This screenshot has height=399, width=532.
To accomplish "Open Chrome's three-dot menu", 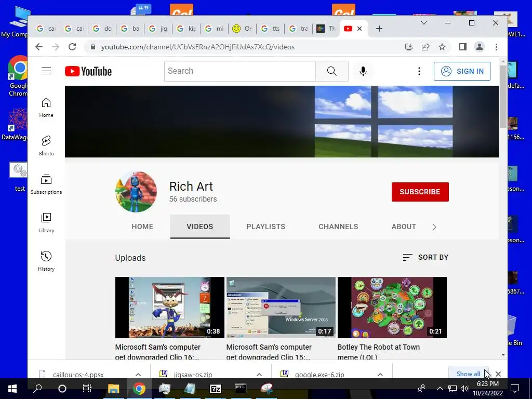I will (496, 47).
